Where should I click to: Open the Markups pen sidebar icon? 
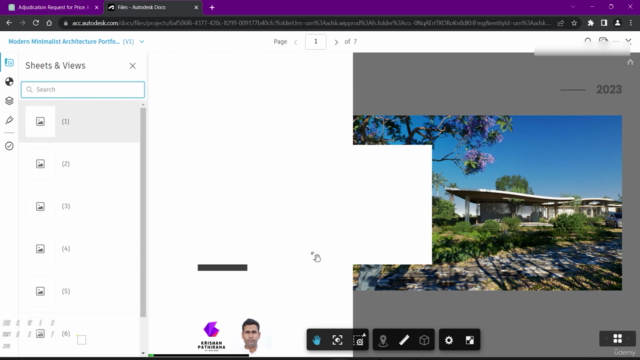pyautogui.click(x=9, y=120)
